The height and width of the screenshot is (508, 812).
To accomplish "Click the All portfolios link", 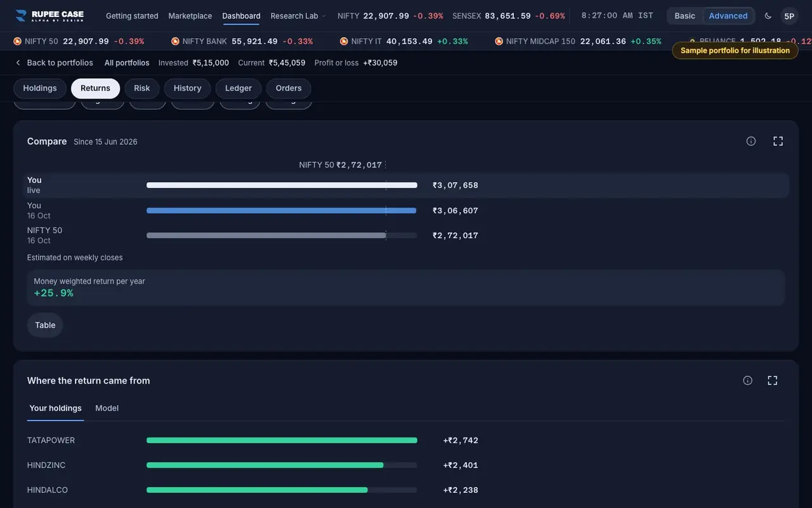I will (127, 63).
